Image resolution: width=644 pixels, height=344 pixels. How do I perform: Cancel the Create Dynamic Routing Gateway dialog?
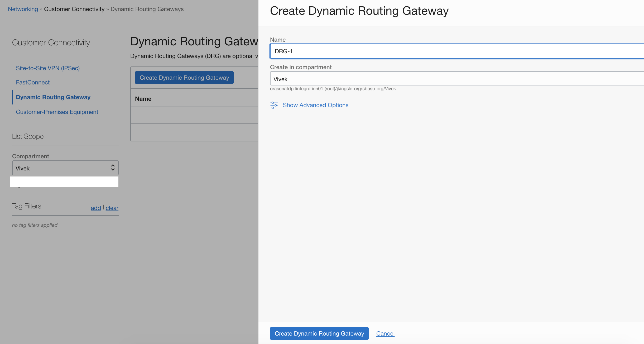point(385,333)
